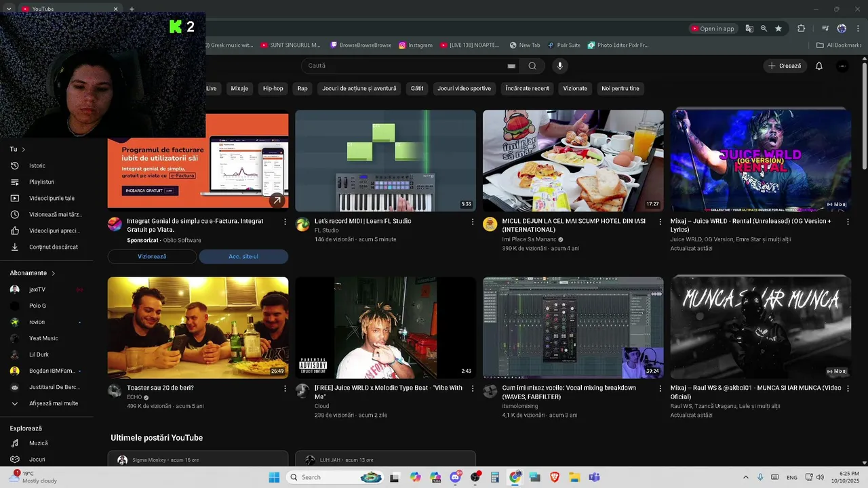Open options for MUNCA SI IAR MUNCA mix
The image size is (868, 488).
coord(848,388)
